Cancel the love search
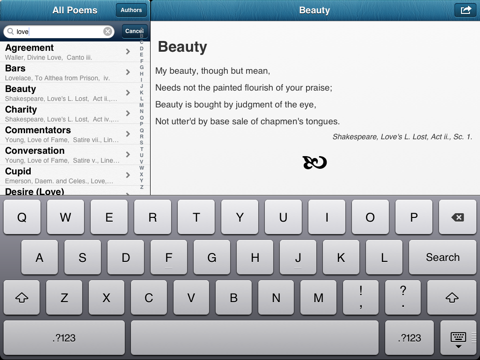Image resolution: width=480 pixels, height=360 pixels. pyautogui.click(x=134, y=31)
